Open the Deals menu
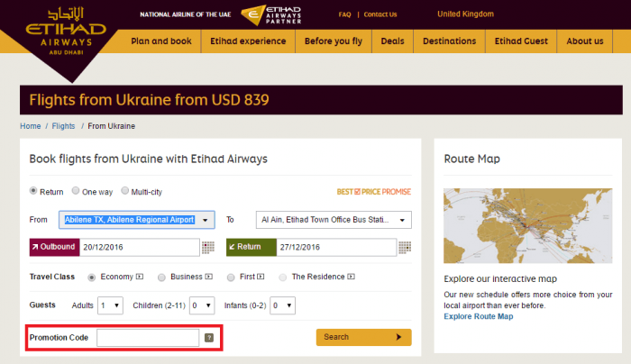Viewport: 631px width, 364px height. 392,41
